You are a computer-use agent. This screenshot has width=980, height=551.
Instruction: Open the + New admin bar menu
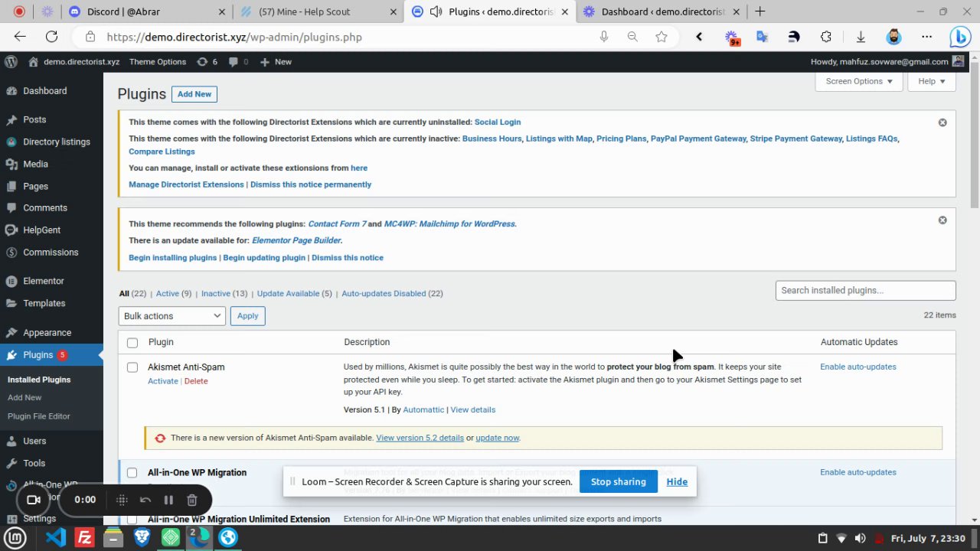click(276, 62)
